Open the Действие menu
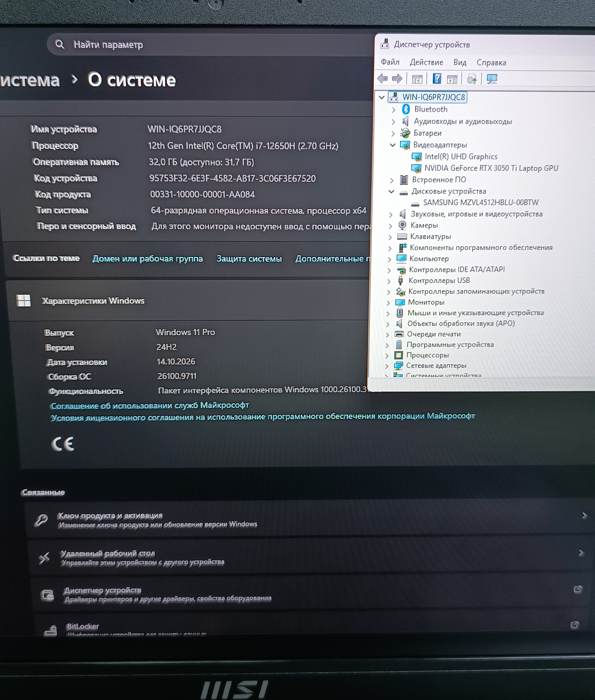The height and width of the screenshot is (700, 595). coord(426,63)
